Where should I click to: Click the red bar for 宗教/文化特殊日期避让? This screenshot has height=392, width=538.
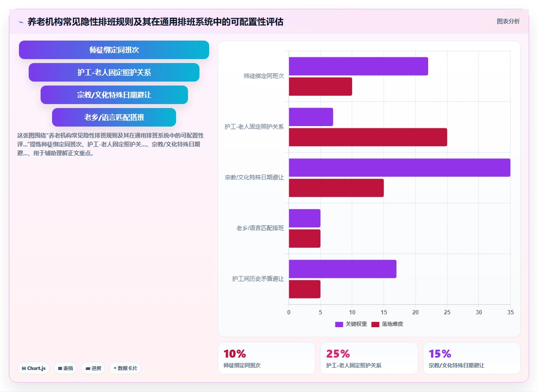[x=336, y=188]
